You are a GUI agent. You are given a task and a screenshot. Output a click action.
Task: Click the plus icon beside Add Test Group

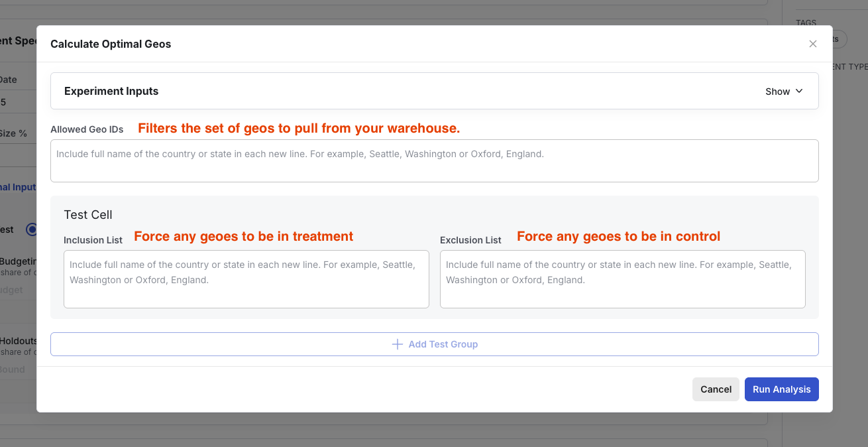(398, 344)
